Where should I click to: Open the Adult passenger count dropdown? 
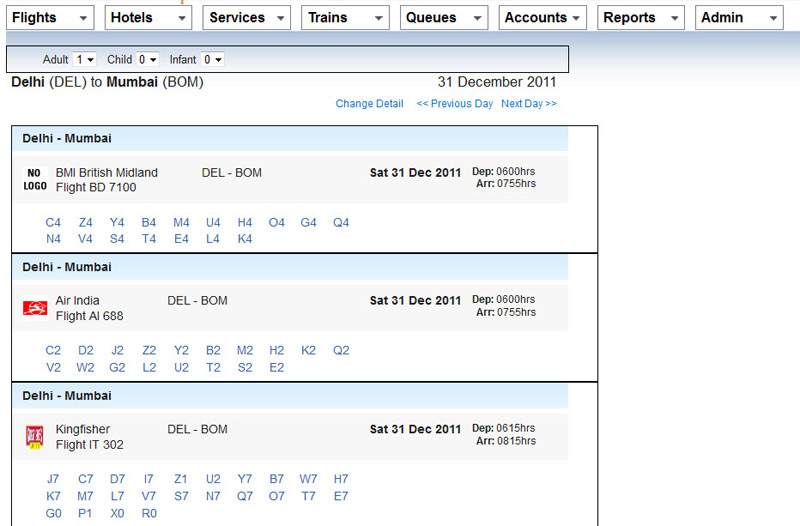pyautogui.click(x=85, y=60)
